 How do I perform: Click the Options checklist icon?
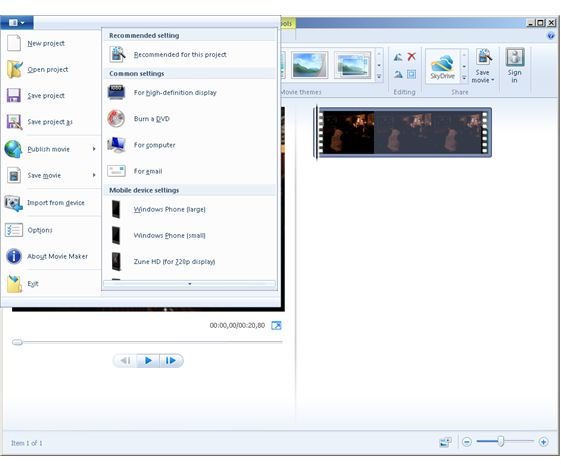click(x=14, y=230)
